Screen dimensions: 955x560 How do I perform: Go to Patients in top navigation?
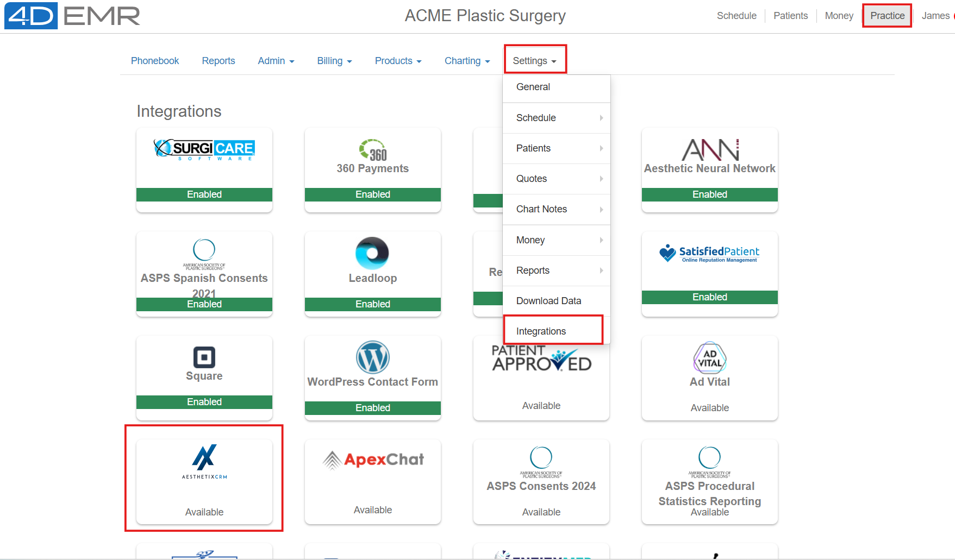pos(791,16)
